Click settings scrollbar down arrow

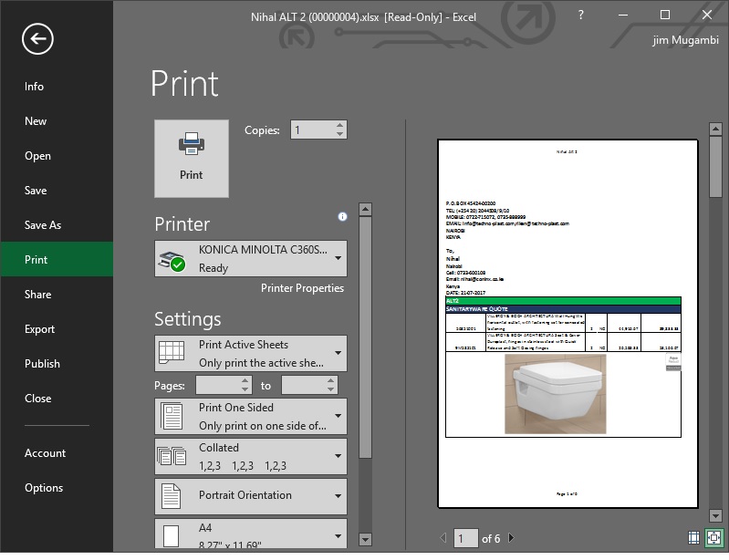pos(366,540)
